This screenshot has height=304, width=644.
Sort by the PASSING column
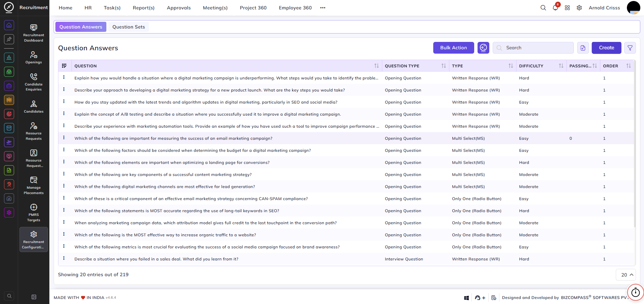595,66
